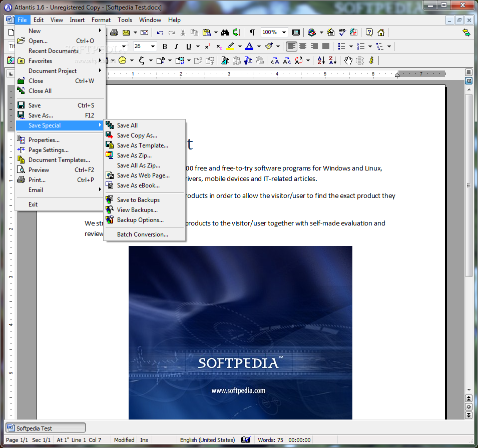Open the underline style dropdown arrow
The height and width of the screenshot is (448, 478).
tap(198, 46)
